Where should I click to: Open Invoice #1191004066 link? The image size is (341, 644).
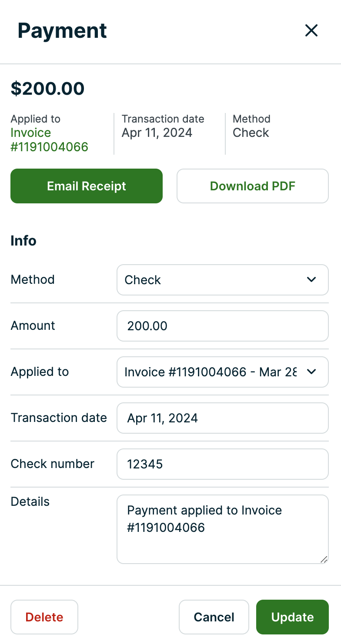click(x=49, y=140)
